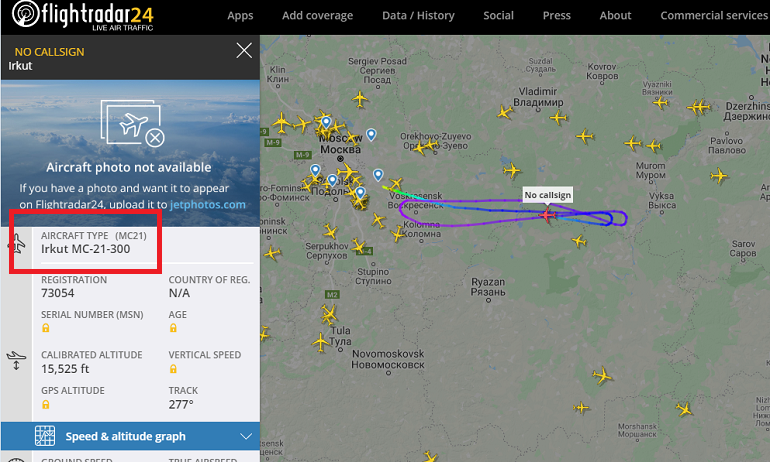Image resolution: width=770 pixels, height=462 pixels.
Task: Close the aircraft details panel
Action: pos(244,50)
